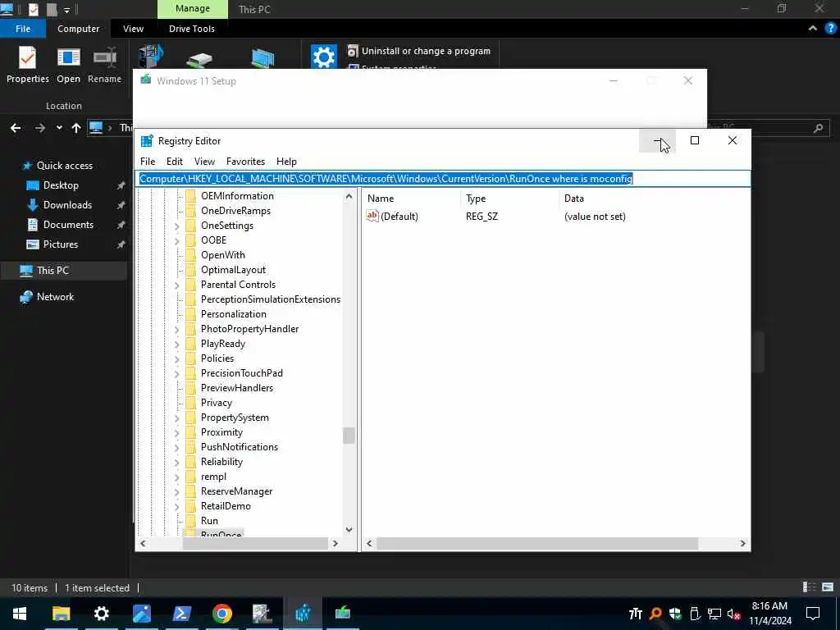The width and height of the screenshot is (840, 630).
Task: Go up one folder level in Explorer
Action: pos(76,127)
